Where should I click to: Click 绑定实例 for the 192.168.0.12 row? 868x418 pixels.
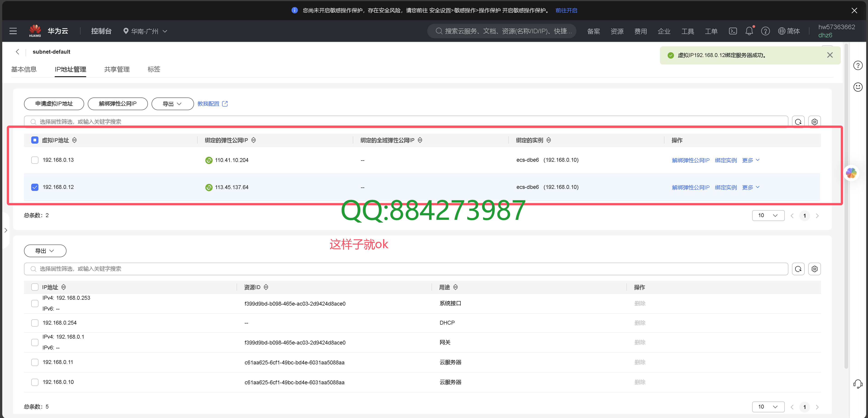coord(726,187)
